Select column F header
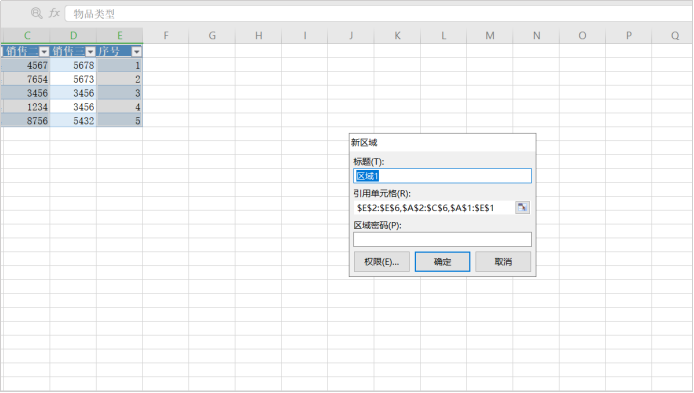Image resolution: width=694 pixels, height=393 pixels. coord(166,35)
